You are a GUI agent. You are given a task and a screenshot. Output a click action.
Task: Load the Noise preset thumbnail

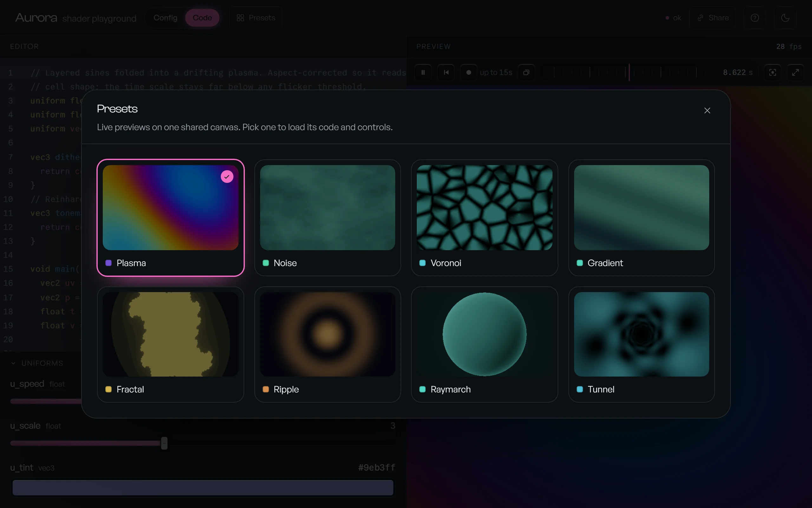click(327, 207)
